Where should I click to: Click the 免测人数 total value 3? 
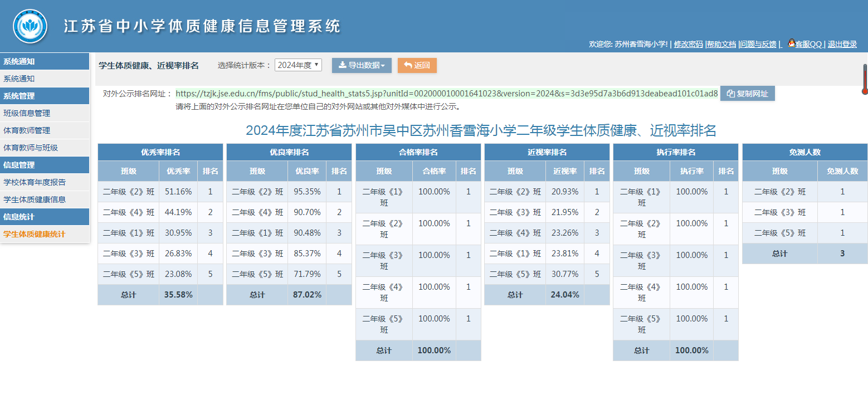point(842,254)
